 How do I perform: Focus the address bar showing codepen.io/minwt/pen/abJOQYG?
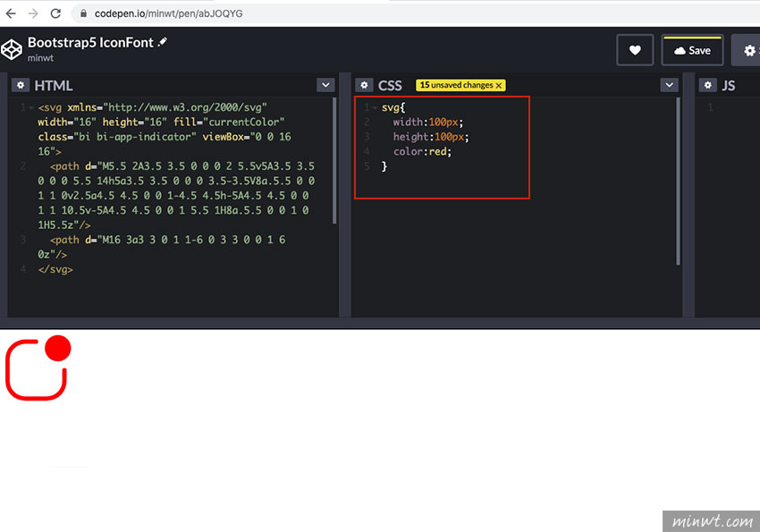tap(417, 13)
